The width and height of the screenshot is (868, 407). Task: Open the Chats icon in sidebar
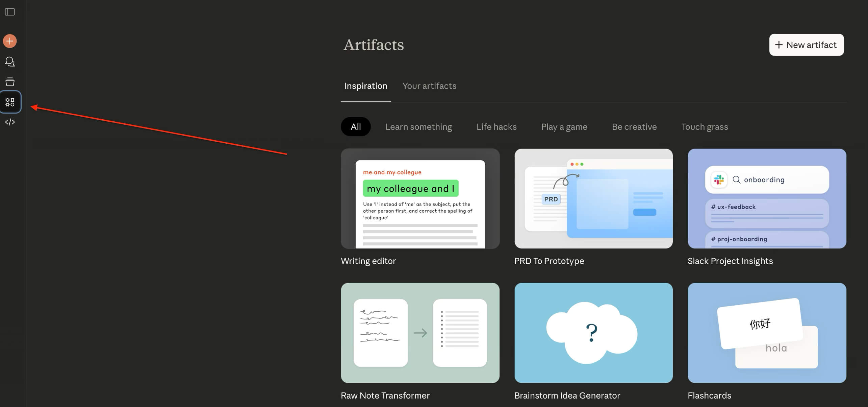pyautogui.click(x=10, y=62)
